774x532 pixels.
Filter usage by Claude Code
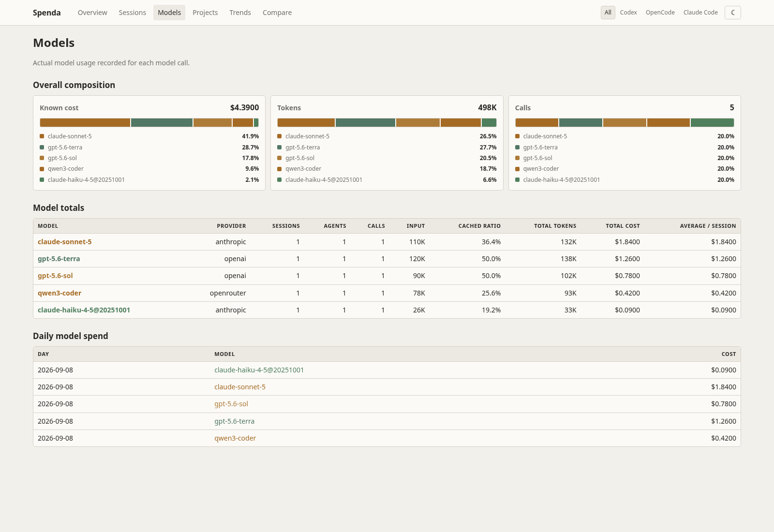[x=700, y=13]
